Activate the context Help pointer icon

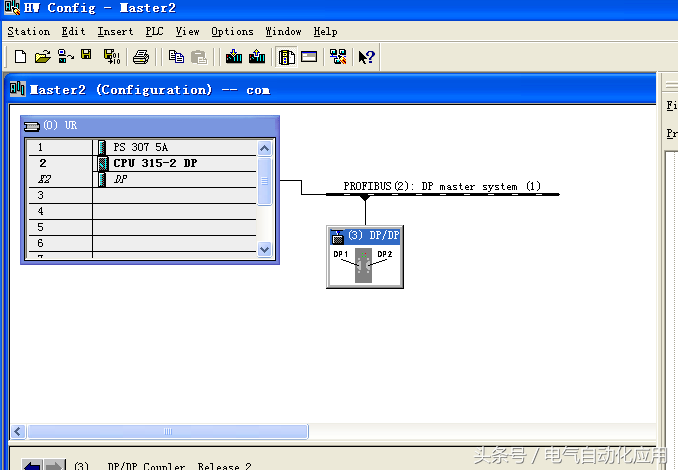[367, 57]
